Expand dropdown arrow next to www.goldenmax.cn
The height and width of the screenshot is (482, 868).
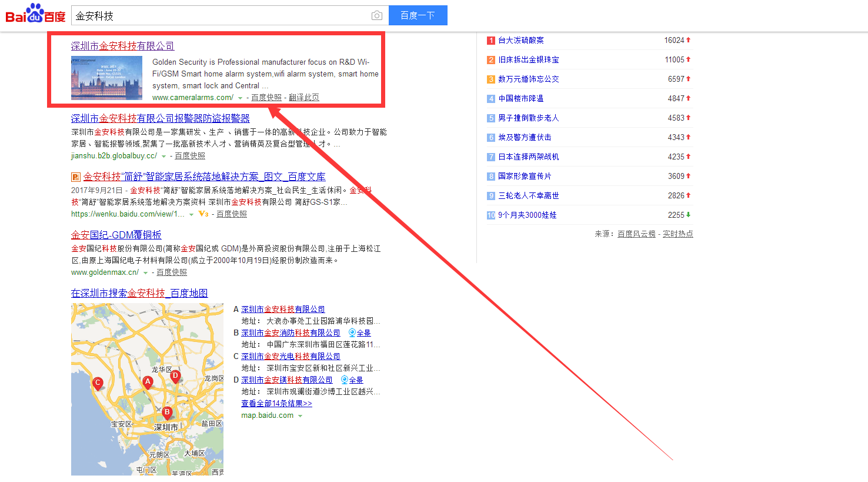[145, 273]
